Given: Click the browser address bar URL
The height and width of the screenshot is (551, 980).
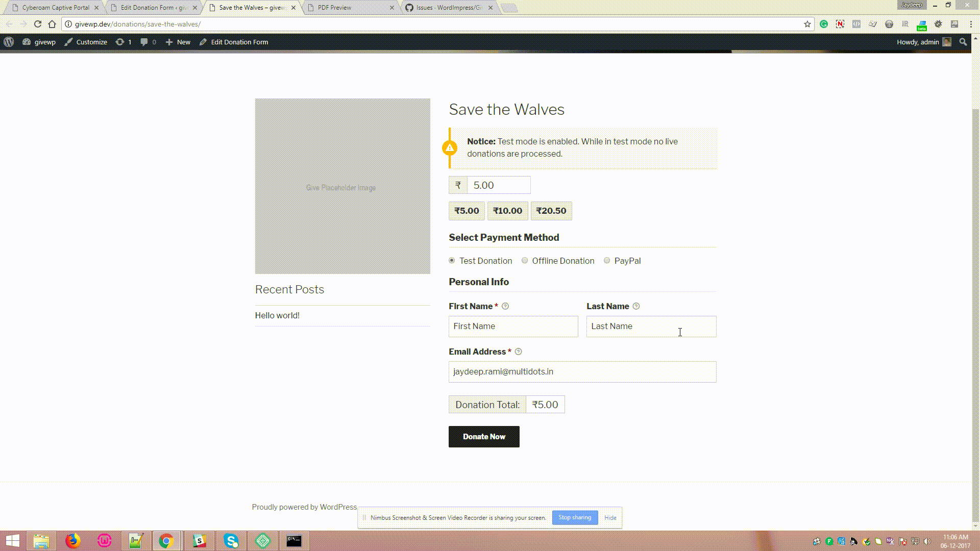Looking at the screenshot, I should 138,24.
